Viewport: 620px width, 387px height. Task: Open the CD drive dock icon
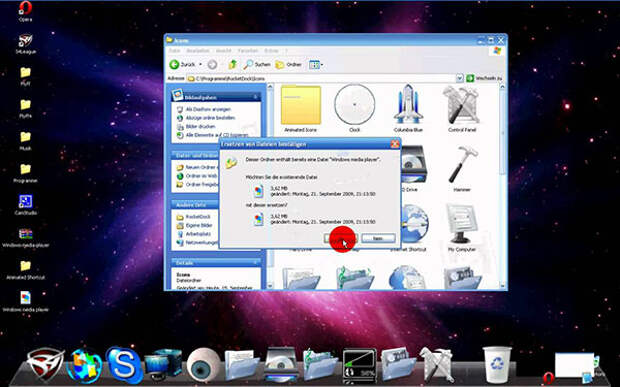[281, 365]
